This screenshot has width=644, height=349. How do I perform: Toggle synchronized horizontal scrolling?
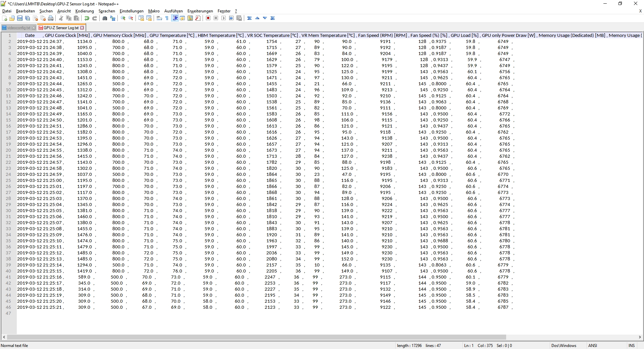pos(149,18)
